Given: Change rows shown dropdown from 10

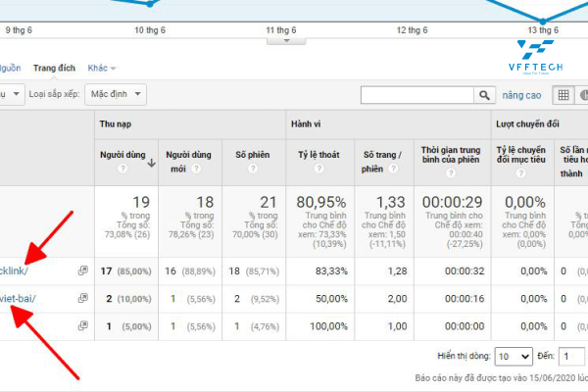Looking at the screenshot, I should (514, 356).
